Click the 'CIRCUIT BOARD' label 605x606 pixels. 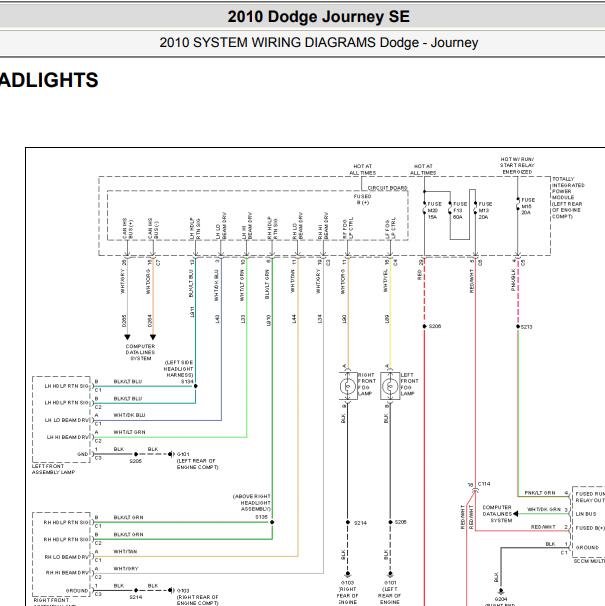point(387,188)
